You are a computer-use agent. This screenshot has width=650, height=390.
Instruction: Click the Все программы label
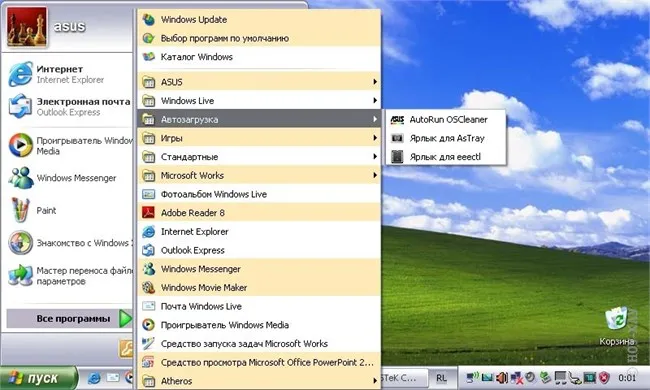(73, 319)
